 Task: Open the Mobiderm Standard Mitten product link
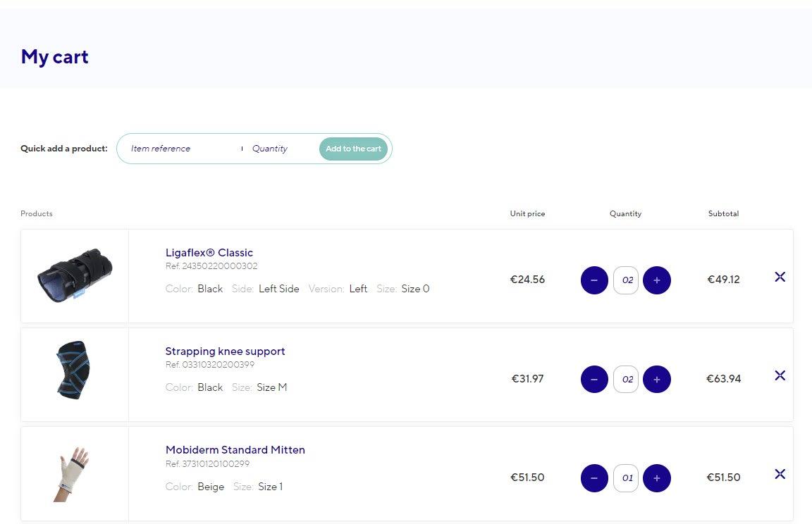point(235,450)
